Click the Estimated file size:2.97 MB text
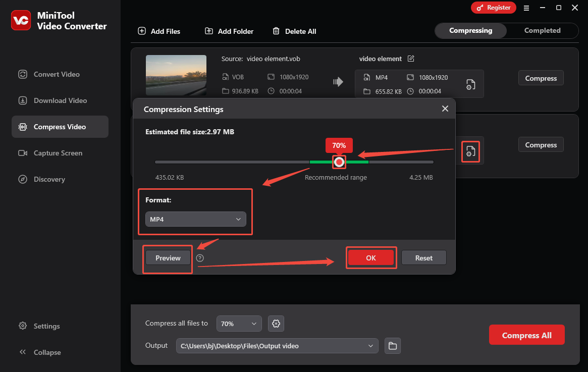 pos(190,132)
